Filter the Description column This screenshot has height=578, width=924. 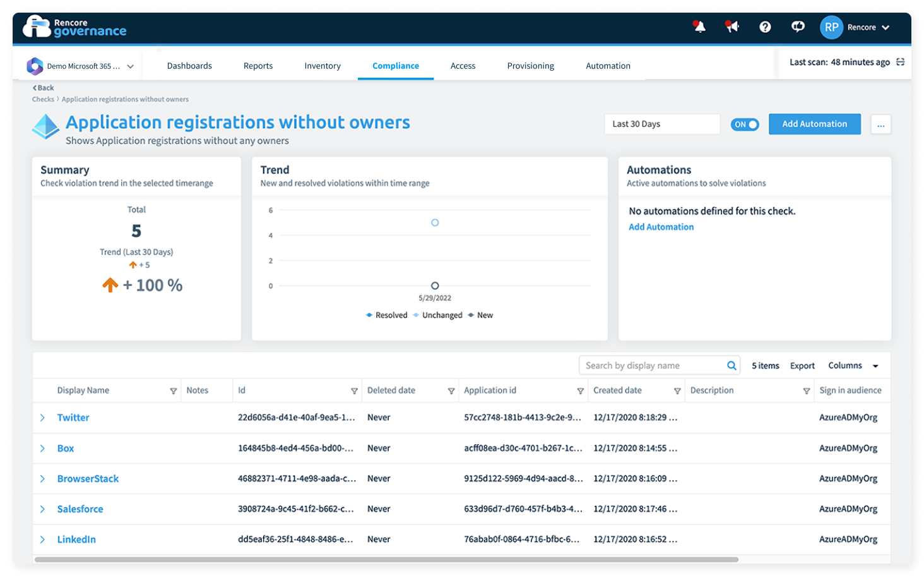point(807,391)
